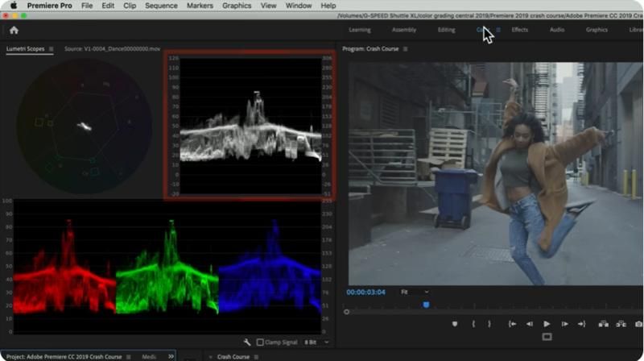644x361 pixels.
Task: Play the Program monitor
Action: (x=547, y=324)
